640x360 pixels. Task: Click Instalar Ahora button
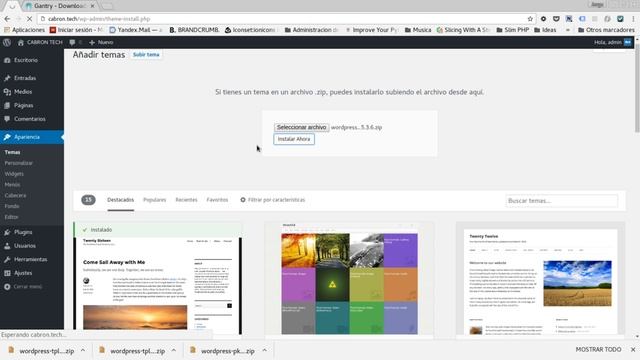[294, 139]
